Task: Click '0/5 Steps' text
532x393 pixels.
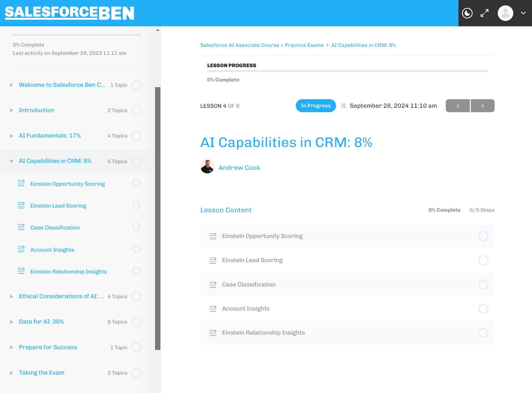Action: click(482, 210)
